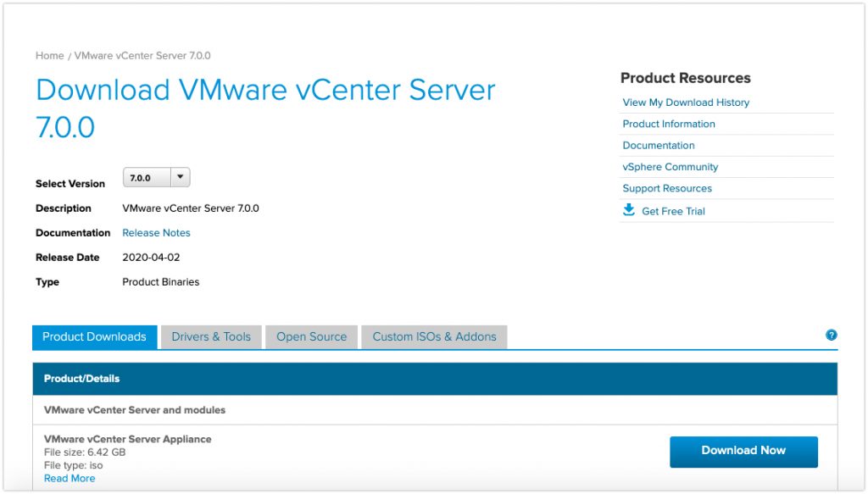
Task: Click the Description field label
Action: (64, 208)
